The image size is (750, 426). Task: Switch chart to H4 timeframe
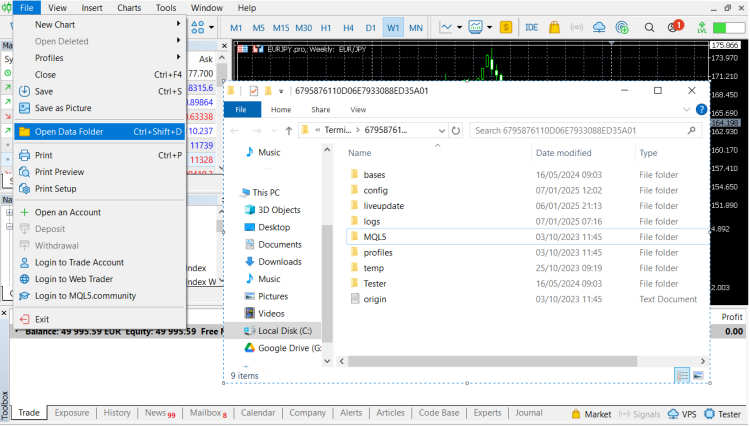pos(348,27)
